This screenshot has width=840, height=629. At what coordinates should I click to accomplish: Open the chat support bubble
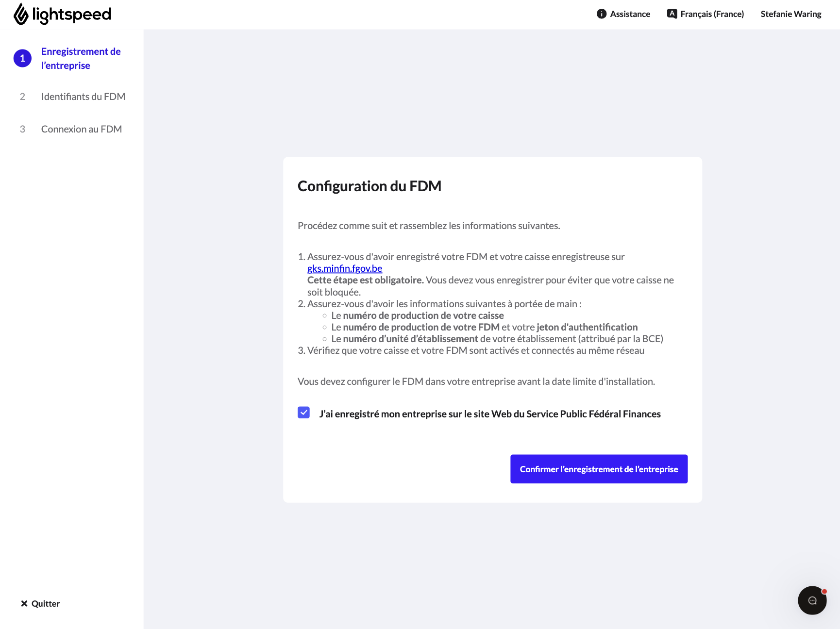[812, 600]
